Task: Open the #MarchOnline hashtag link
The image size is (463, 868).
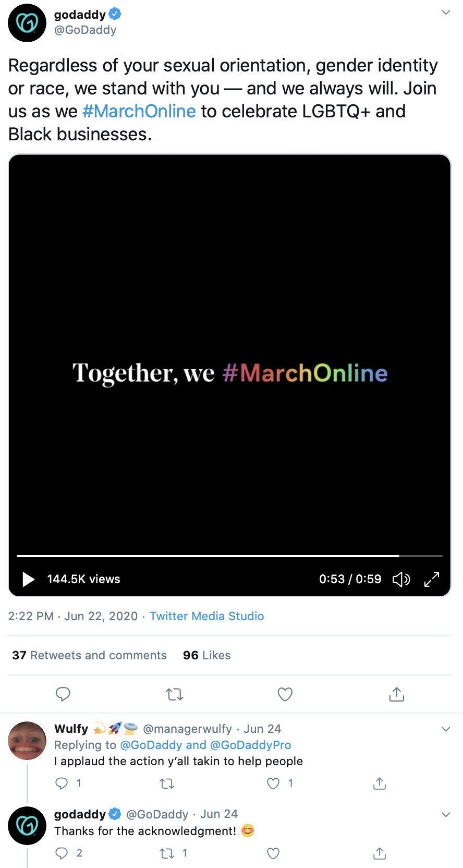Action: [139, 111]
